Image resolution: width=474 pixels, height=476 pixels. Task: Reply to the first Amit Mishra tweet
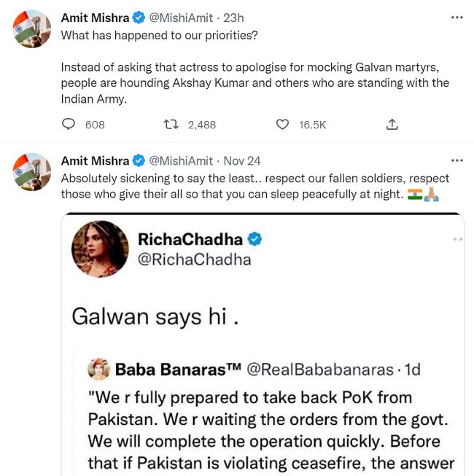tap(69, 125)
